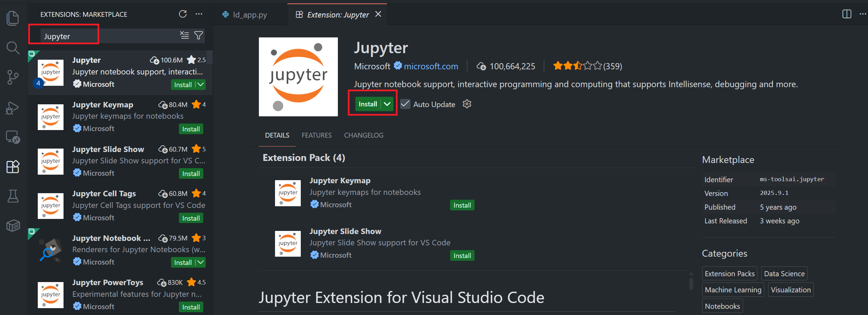Viewport: 868px width, 315px height.
Task: Open the Views and More Actions ellipsis menu
Action: click(199, 14)
